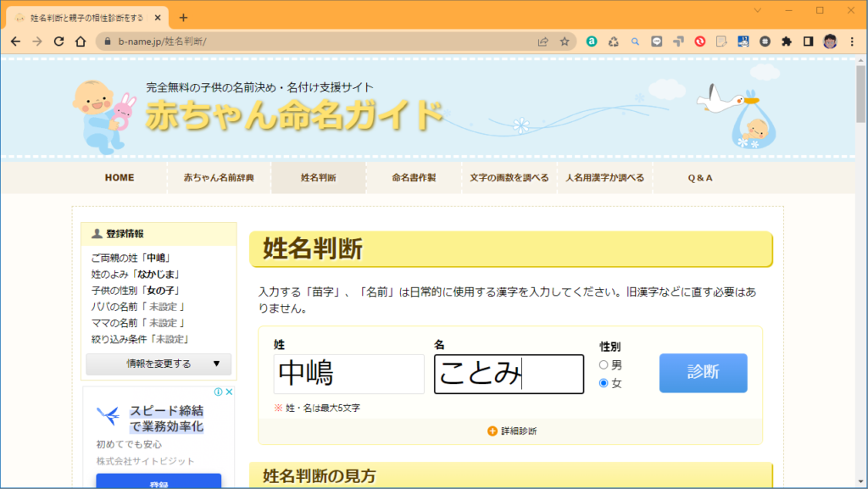
Task: Open the 命名書作製 navigation tab
Action: point(413,178)
